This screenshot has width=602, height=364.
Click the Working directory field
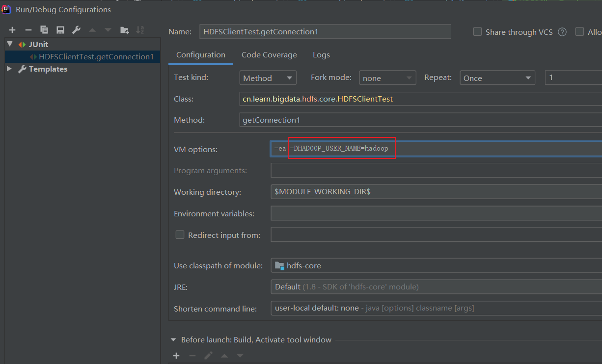coord(436,192)
